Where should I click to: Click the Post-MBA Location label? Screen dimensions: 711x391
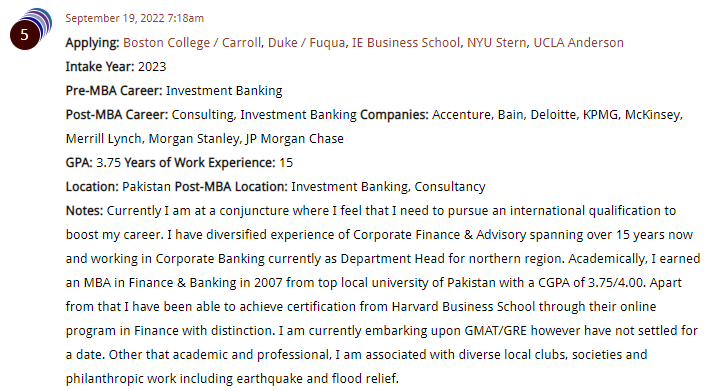point(231,187)
